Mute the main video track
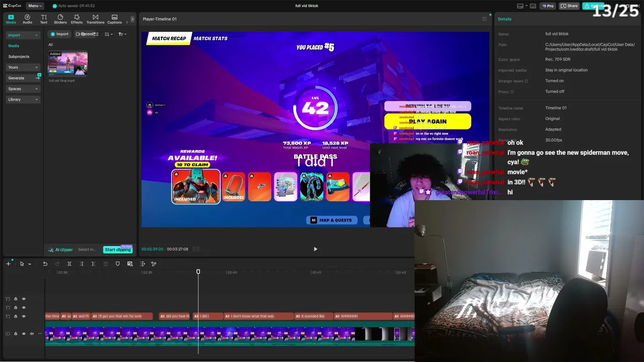The height and width of the screenshot is (362, 644). tap(32, 333)
